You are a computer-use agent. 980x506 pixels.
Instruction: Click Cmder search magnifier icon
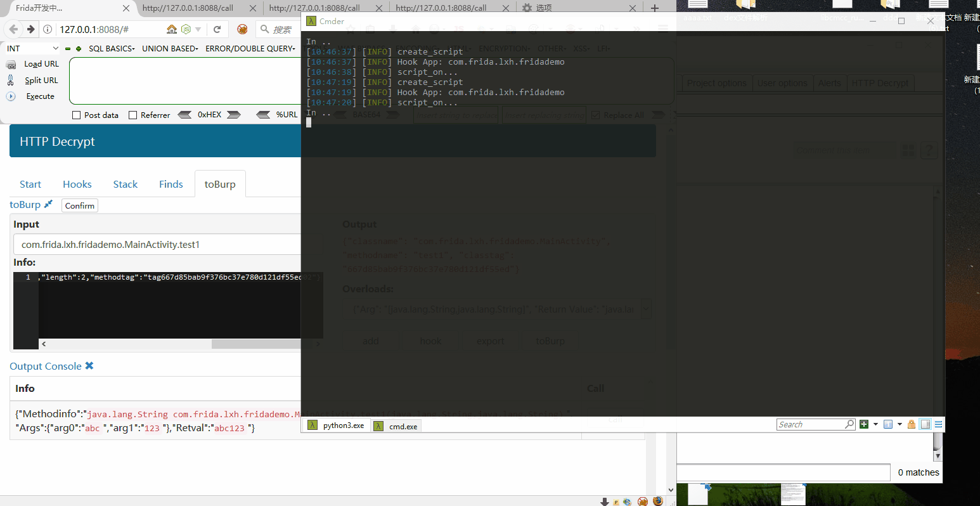click(x=849, y=424)
